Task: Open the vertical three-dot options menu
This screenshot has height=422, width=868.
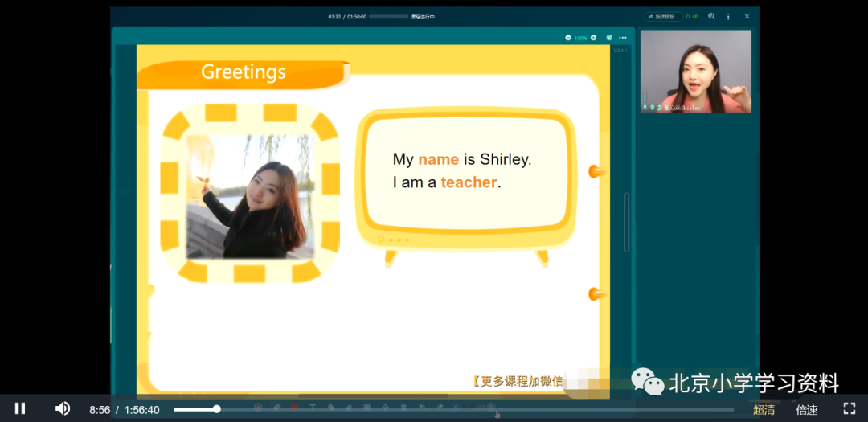Action: click(x=728, y=17)
